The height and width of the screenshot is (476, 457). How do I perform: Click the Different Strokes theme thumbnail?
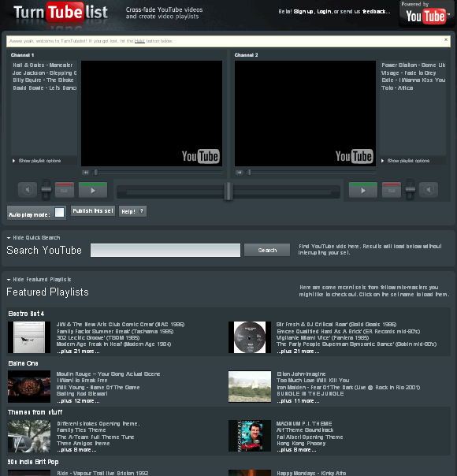[29, 436]
